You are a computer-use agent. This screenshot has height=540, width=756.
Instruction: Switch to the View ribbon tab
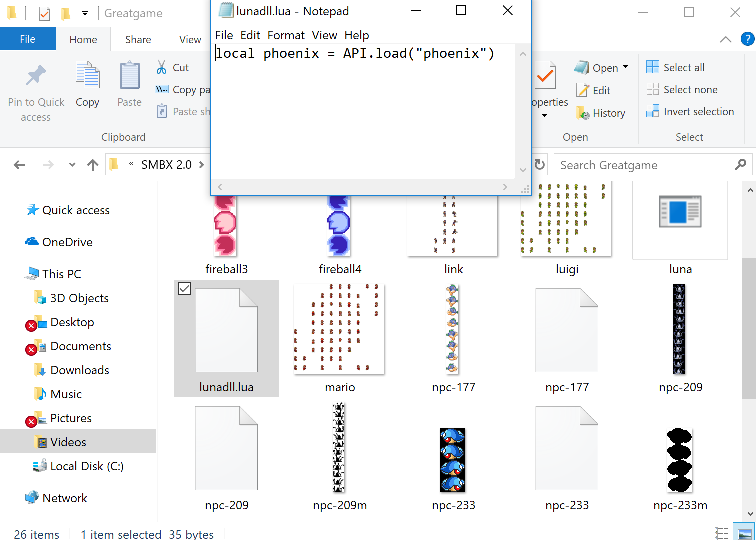point(190,39)
